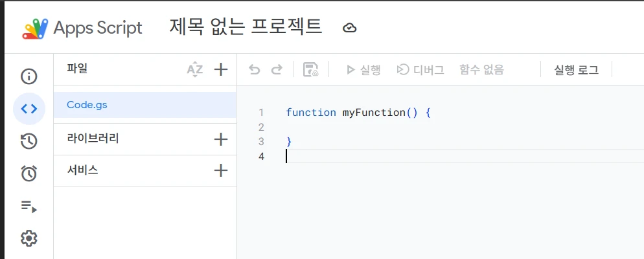Rename project by clicking 제목 없는 프로젝트
Image resolution: width=644 pixels, height=259 pixels.
246,27
